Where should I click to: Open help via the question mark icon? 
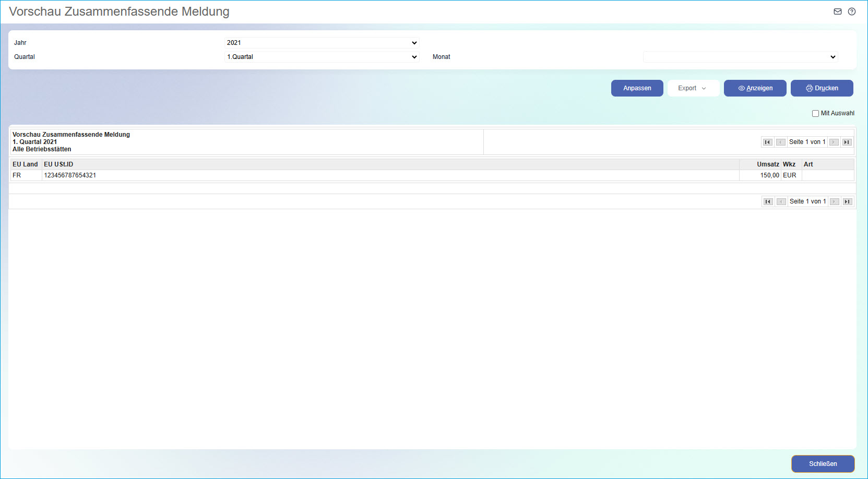click(852, 11)
